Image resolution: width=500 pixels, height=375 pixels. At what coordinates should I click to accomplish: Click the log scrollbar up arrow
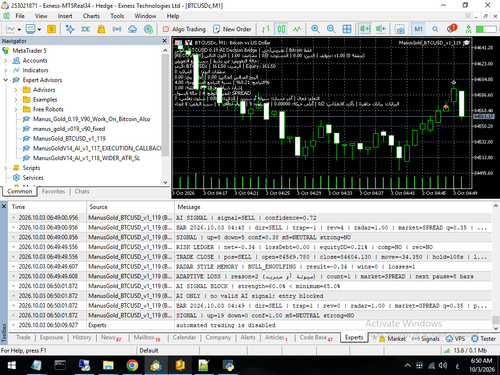pos(496,207)
